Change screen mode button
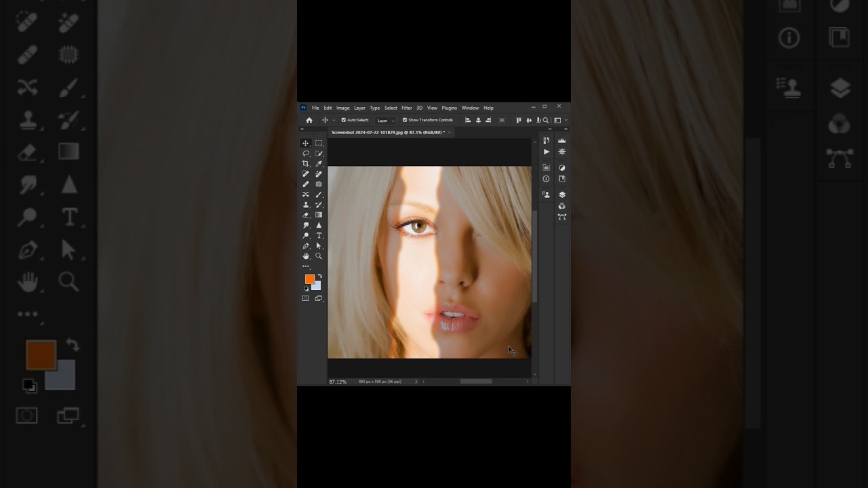Image resolution: width=868 pixels, height=488 pixels. [319, 298]
